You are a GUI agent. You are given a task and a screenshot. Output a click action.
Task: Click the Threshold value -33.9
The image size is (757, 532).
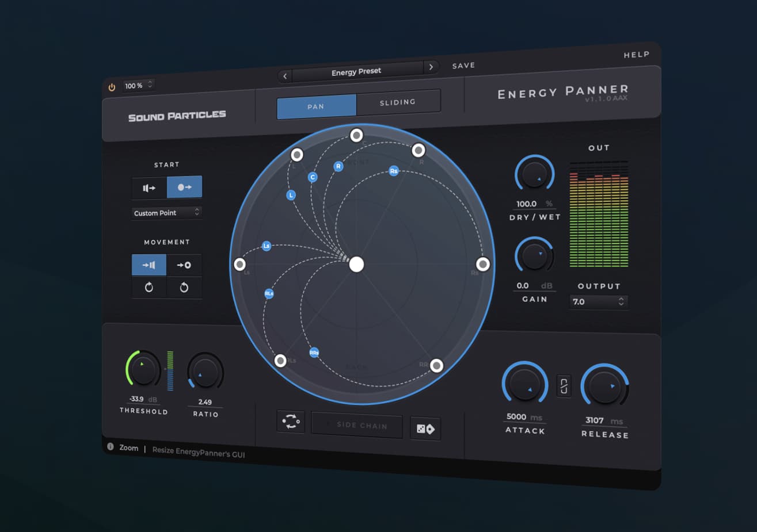click(x=136, y=399)
